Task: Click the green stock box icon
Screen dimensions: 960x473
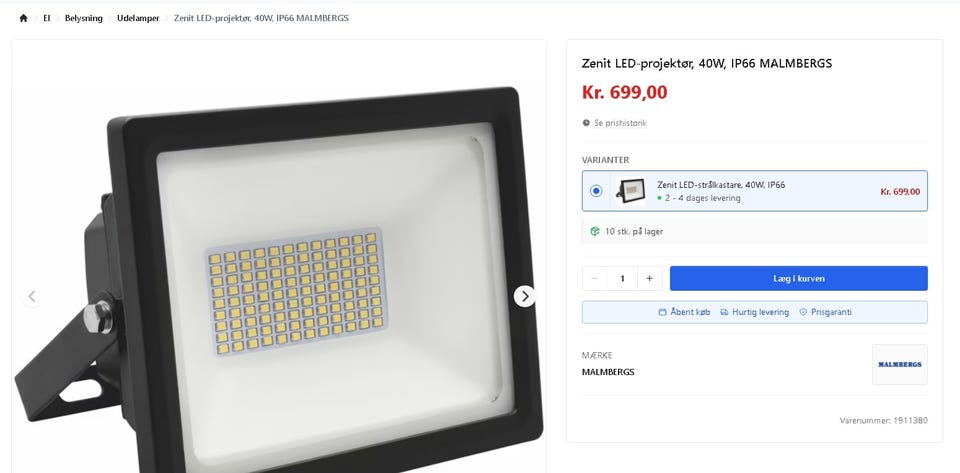Action: pos(595,231)
